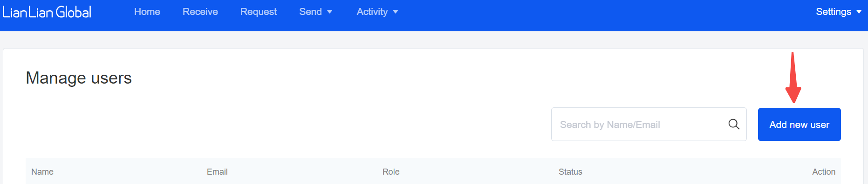The width and height of the screenshot is (868, 184).
Task: Click the caret arrow beside Send
Action: [330, 12]
